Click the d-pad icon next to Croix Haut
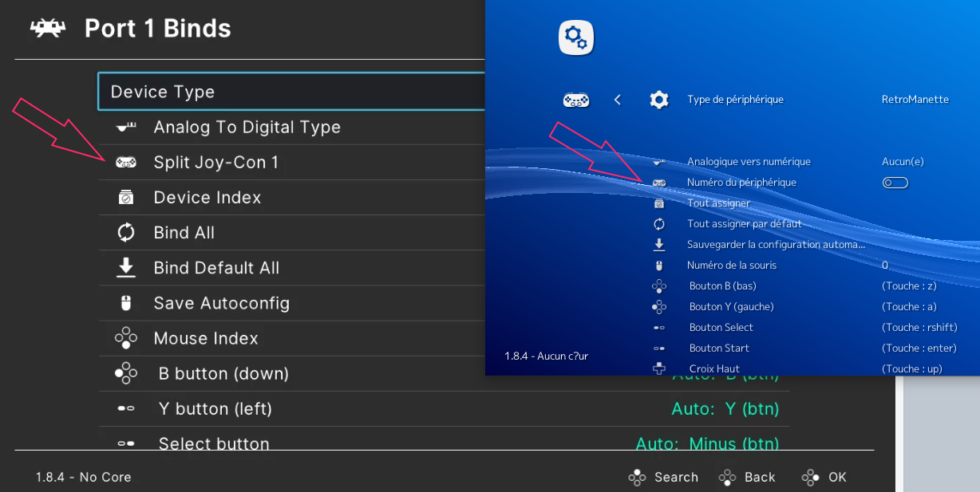This screenshot has height=492, width=980. (x=661, y=368)
